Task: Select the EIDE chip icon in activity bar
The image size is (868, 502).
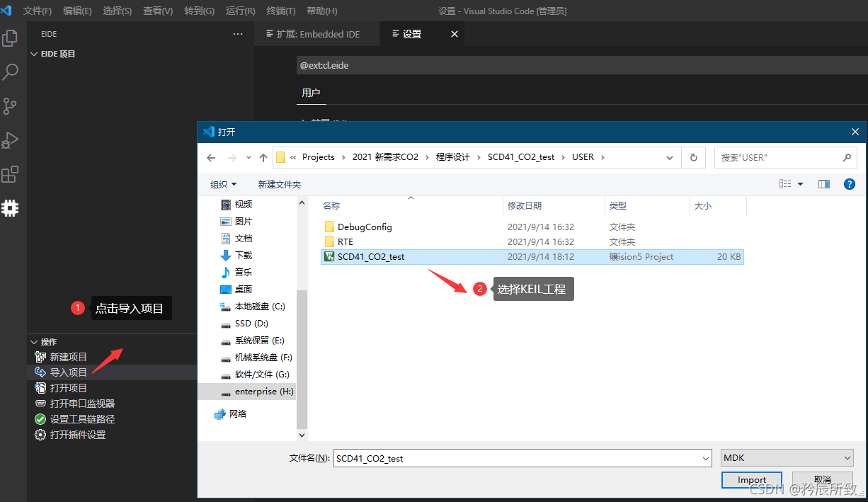Action: (x=11, y=208)
